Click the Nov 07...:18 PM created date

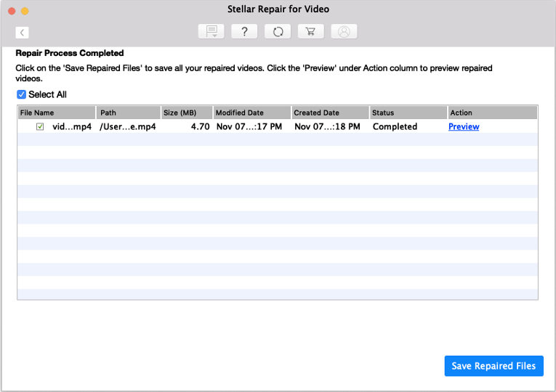tap(327, 126)
